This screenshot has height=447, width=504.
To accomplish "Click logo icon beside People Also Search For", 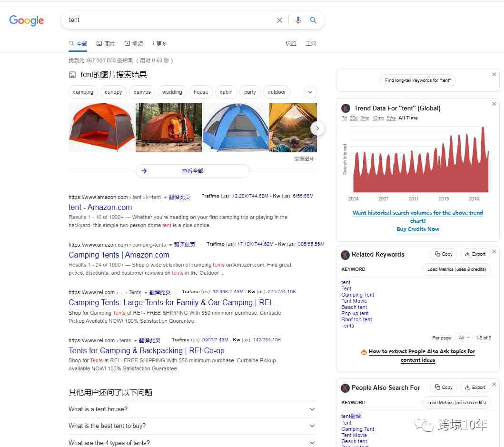I will click(x=345, y=388).
